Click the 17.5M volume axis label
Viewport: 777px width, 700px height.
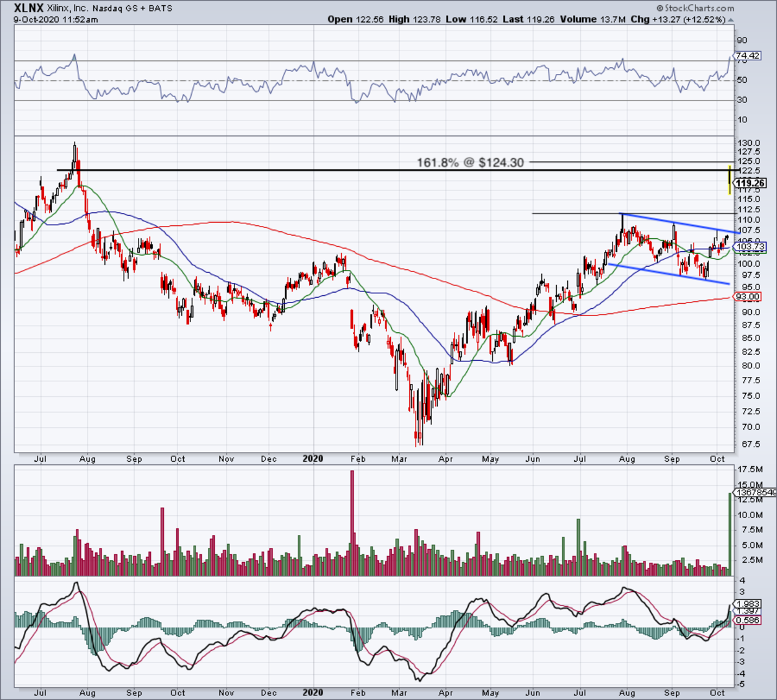pos(750,469)
